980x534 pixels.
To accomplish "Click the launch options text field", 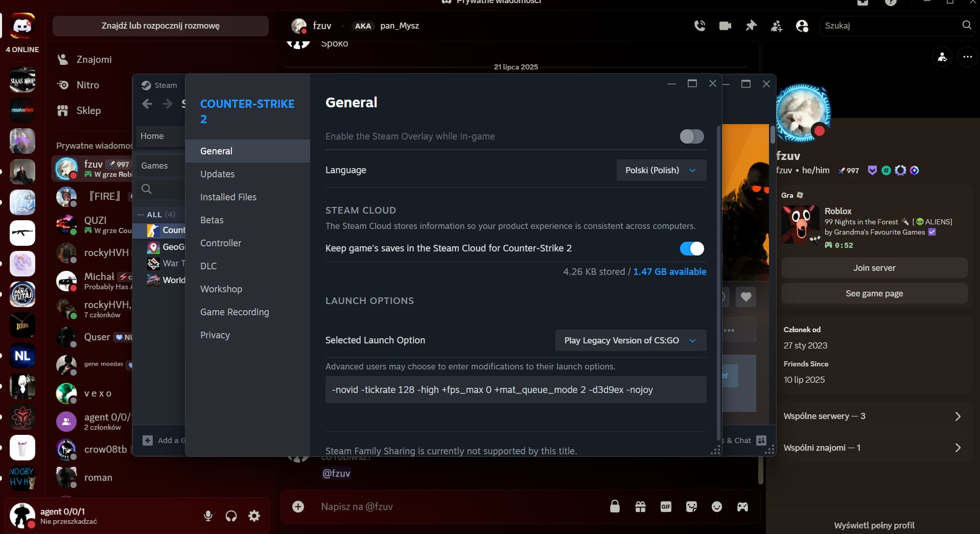I will pos(516,390).
